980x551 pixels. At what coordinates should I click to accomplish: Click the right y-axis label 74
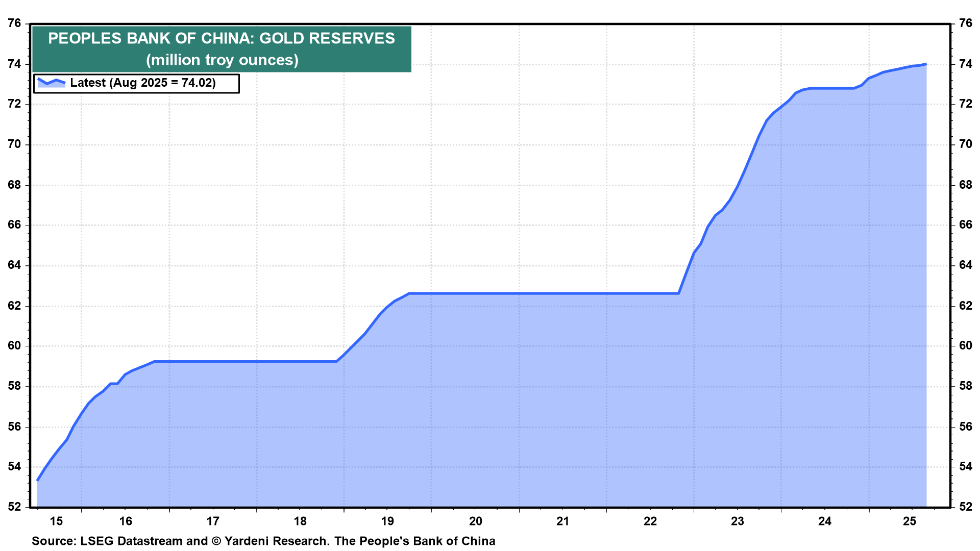coord(965,64)
